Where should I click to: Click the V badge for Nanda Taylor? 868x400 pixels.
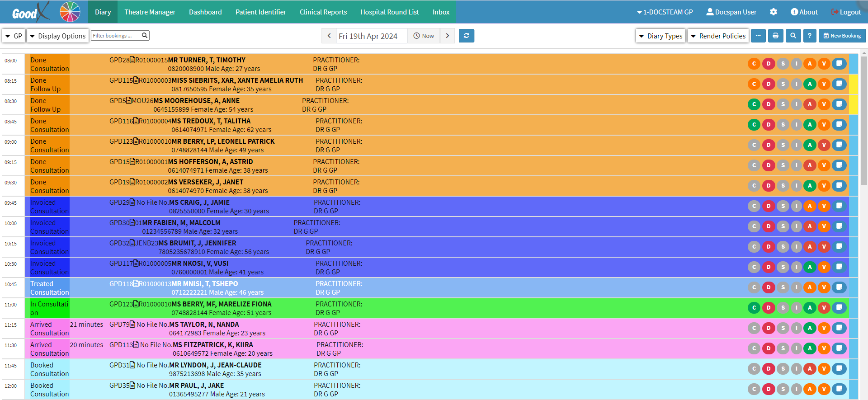tap(824, 328)
